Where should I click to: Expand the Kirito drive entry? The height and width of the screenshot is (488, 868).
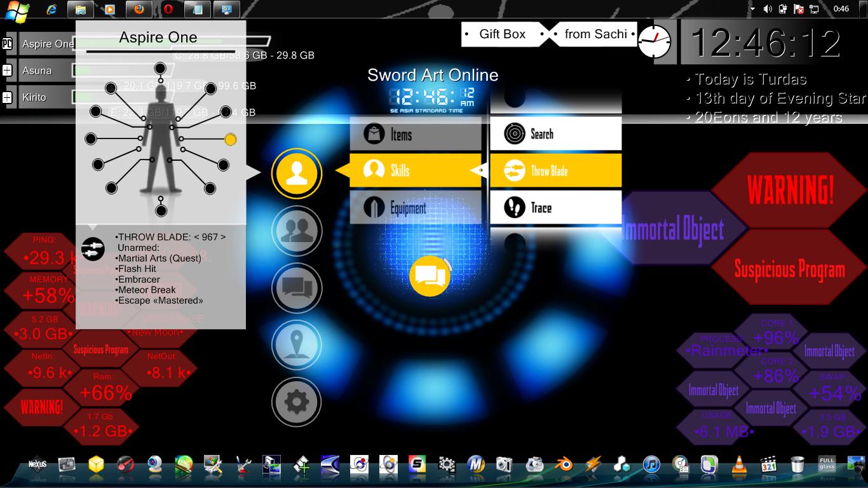click(7, 97)
